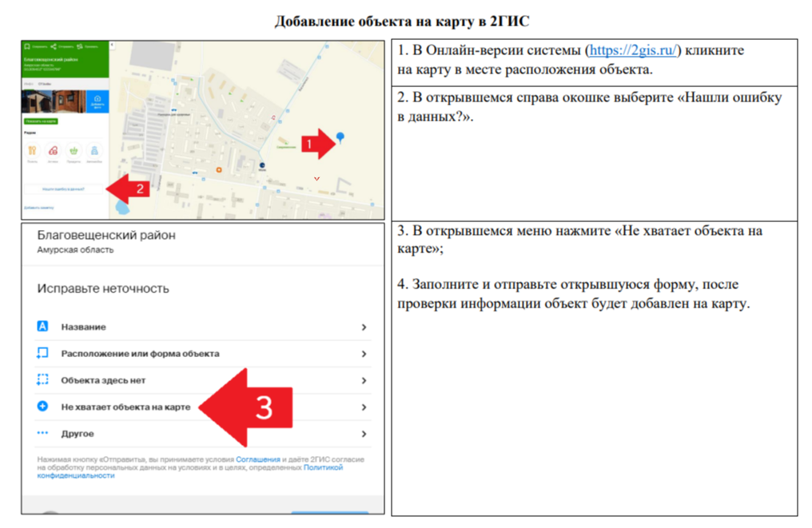Switch to the Отзывы tab

45,83
